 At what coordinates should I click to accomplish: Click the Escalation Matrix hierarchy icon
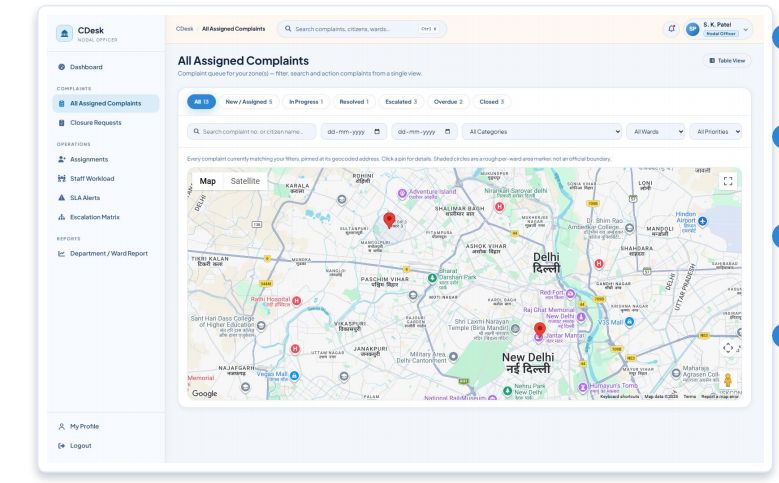point(62,217)
